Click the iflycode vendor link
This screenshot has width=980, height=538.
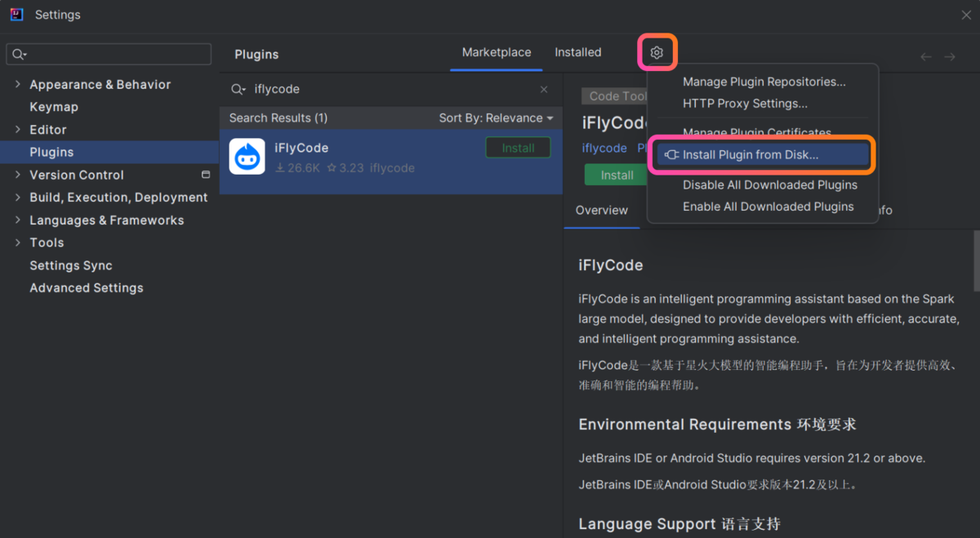[604, 148]
